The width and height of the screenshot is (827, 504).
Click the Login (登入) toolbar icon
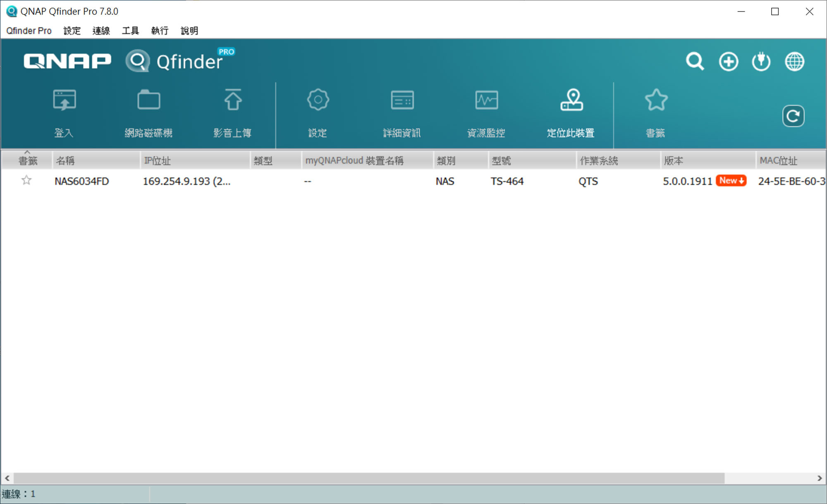point(65,100)
